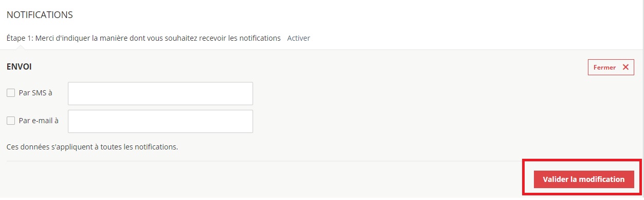
Task: Click the small caret pointer below Étape 1
Action: click(20, 47)
